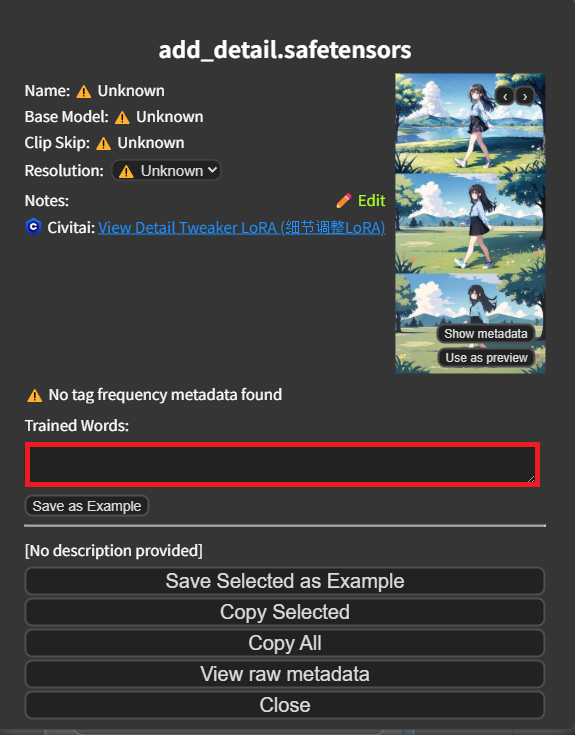The height and width of the screenshot is (735, 575).
Task: Open View raw metadata
Action: 285,674
